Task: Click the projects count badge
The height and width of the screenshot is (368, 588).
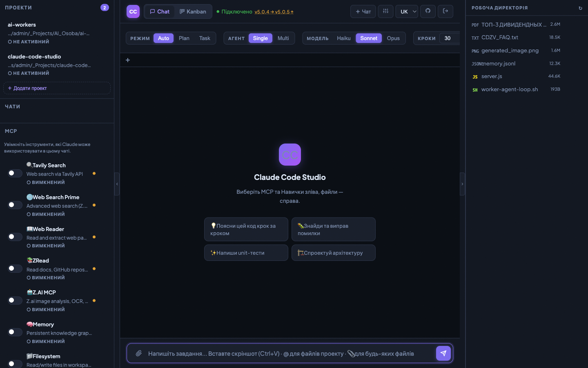Action: pyautogui.click(x=105, y=7)
